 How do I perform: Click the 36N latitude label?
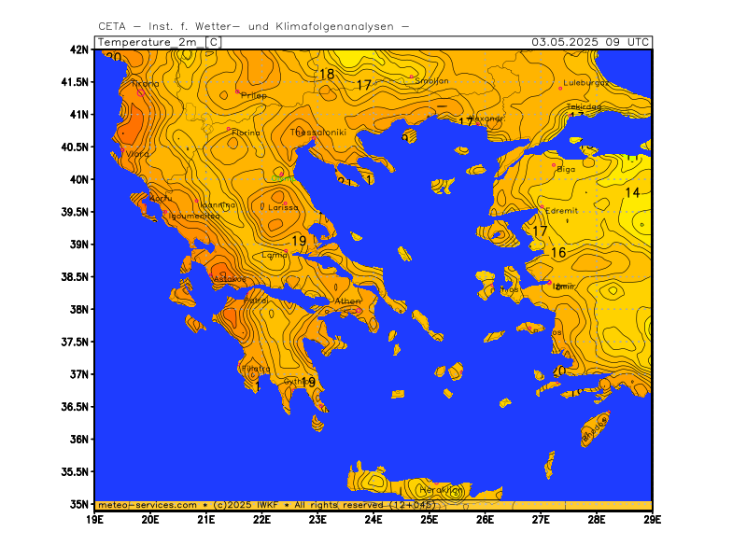pos(79,439)
